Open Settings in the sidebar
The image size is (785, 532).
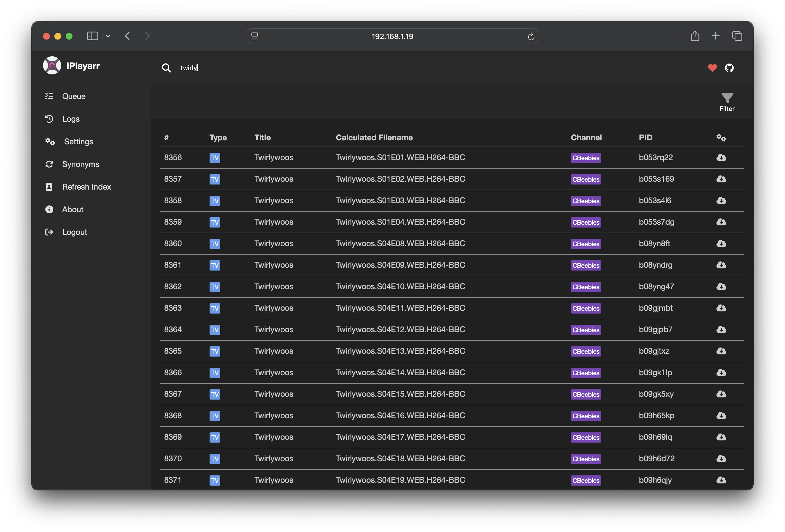(78, 141)
